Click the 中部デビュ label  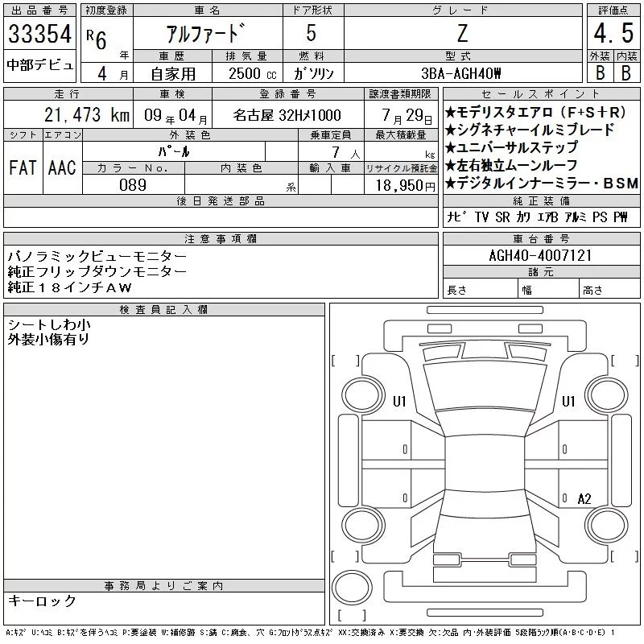click(39, 65)
